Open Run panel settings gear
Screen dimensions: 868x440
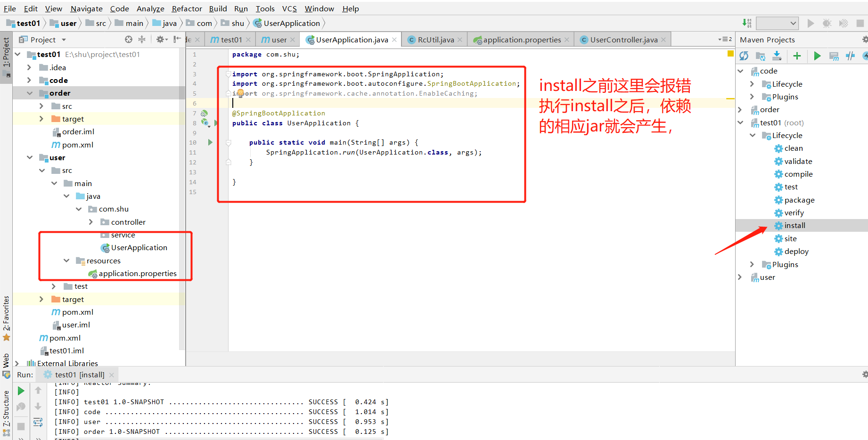864,375
